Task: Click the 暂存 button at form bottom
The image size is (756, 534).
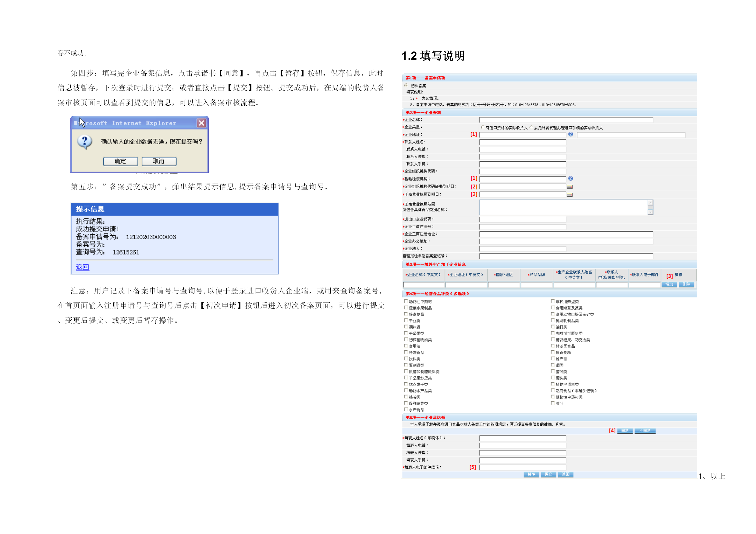Action: click(x=531, y=474)
